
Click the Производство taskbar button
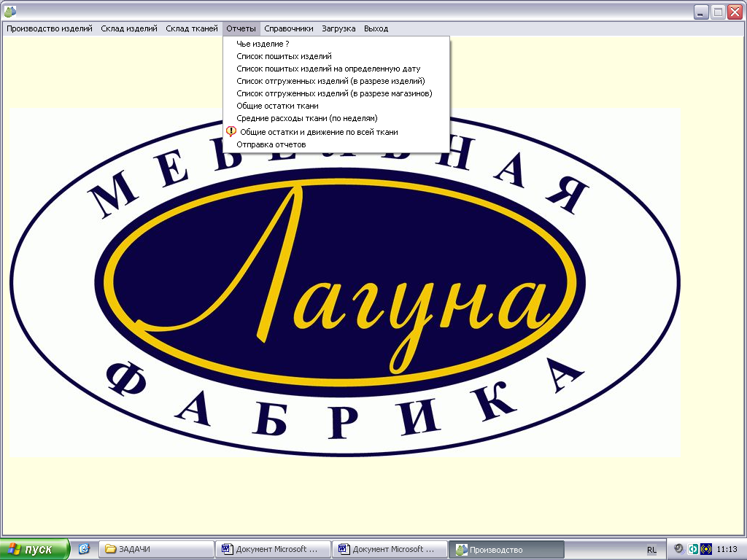tap(506, 550)
